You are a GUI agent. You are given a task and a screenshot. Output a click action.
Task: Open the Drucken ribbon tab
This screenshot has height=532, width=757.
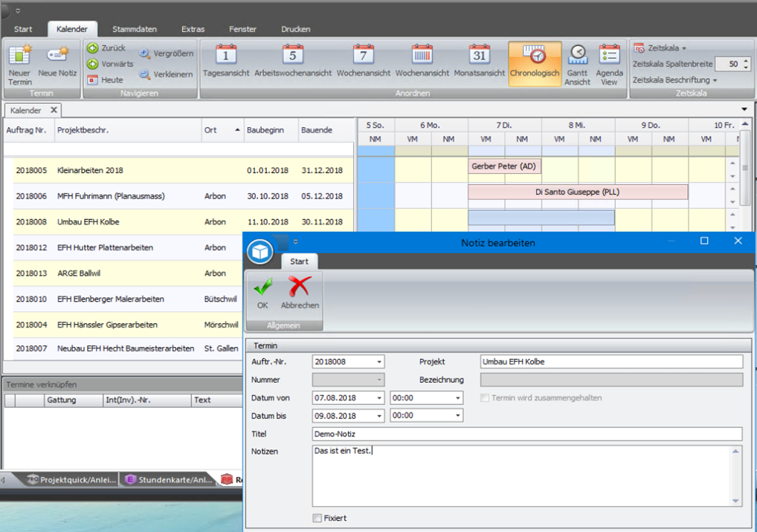pyautogui.click(x=296, y=29)
